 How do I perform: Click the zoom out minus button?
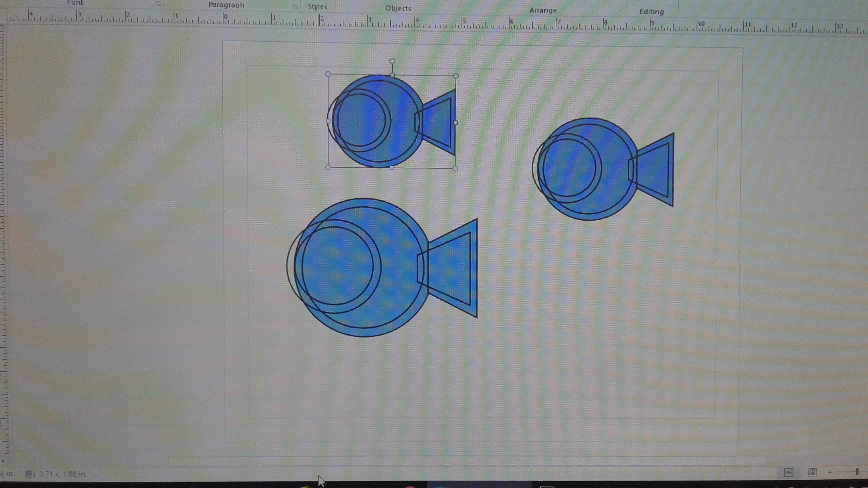point(830,472)
